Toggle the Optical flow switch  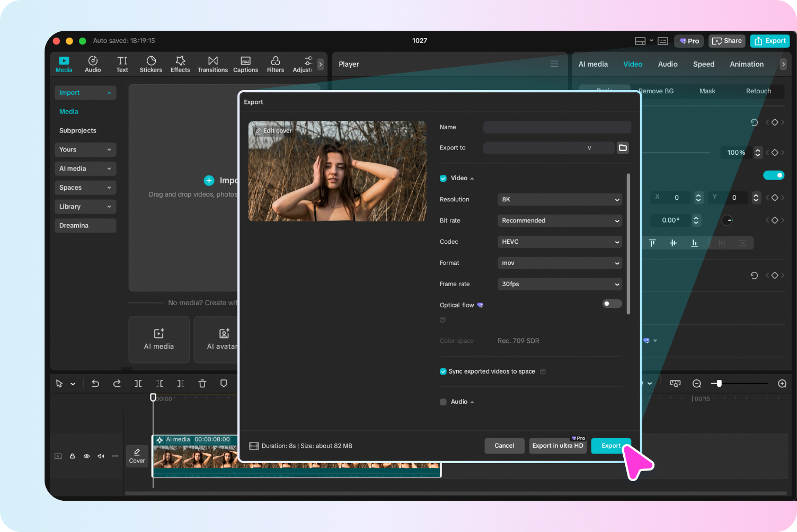click(x=612, y=304)
